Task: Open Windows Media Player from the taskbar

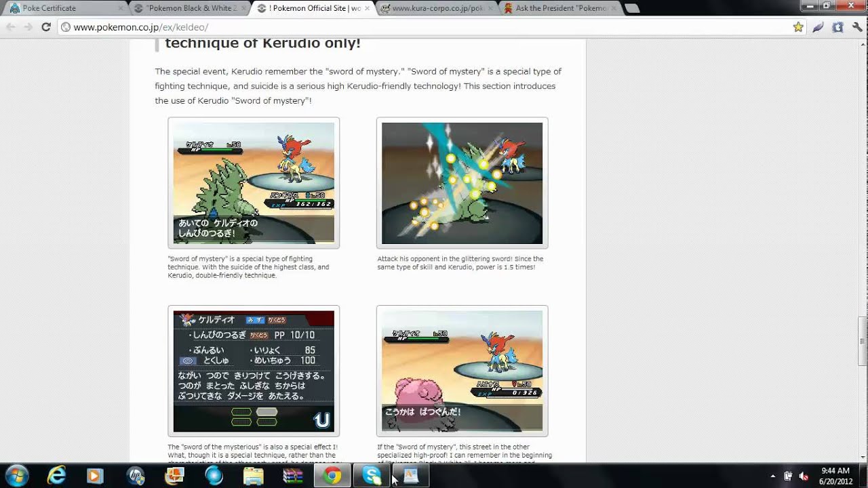Action: pyautogui.click(x=96, y=476)
